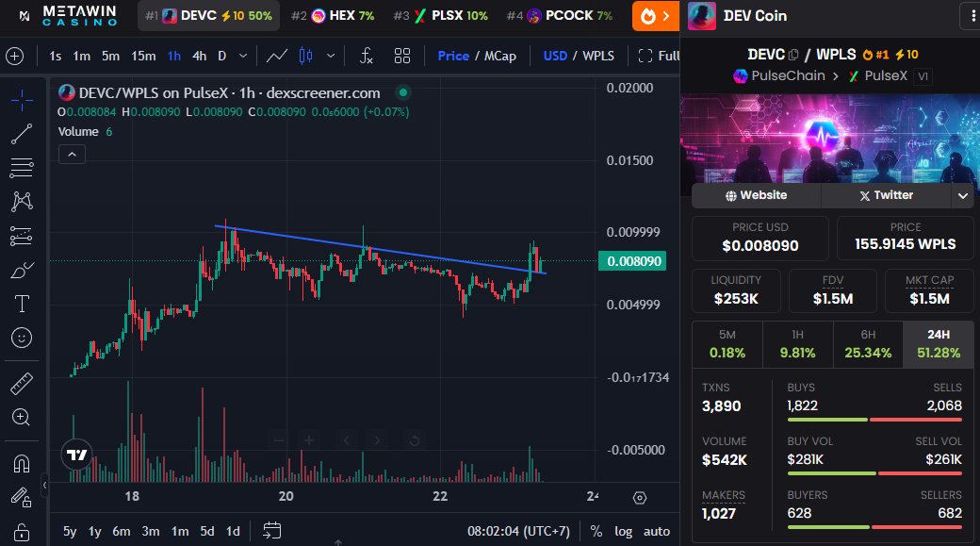Select the 15m timeframe

point(144,57)
